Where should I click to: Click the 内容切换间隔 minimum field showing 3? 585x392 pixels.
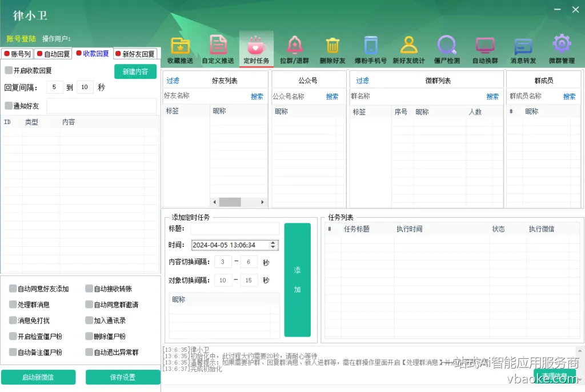[223, 262]
